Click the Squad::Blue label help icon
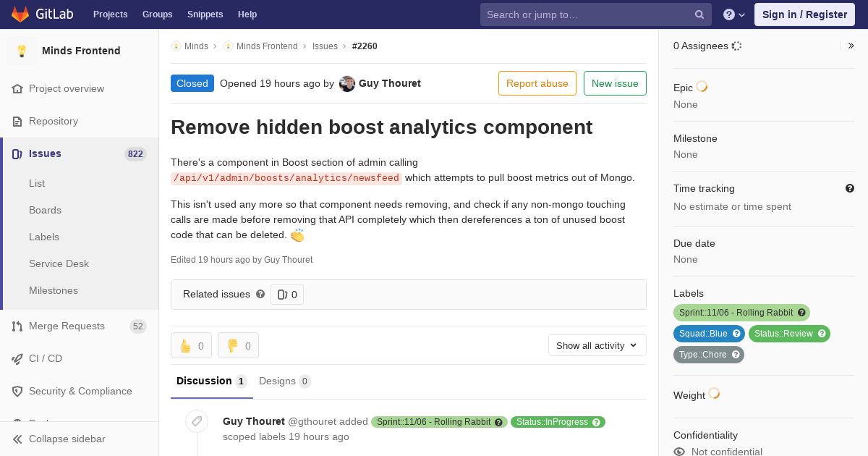The height and width of the screenshot is (456, 868). pos(736,334)
